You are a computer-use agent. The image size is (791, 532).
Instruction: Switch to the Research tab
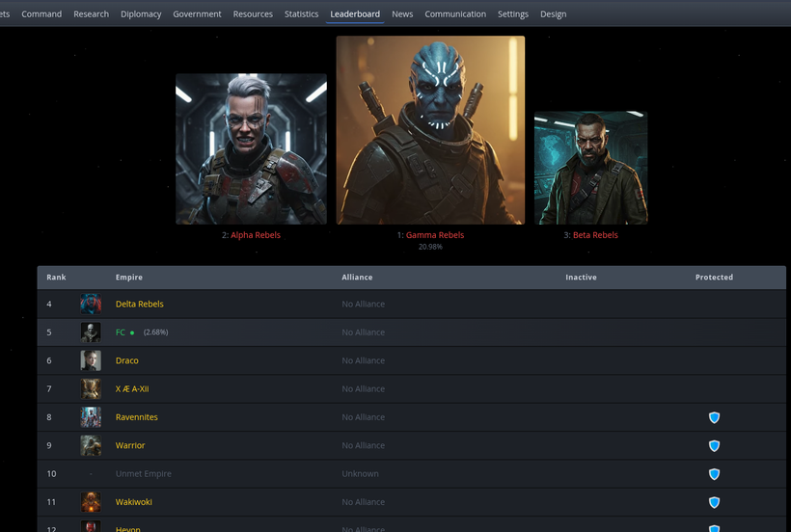pos(92,14)
